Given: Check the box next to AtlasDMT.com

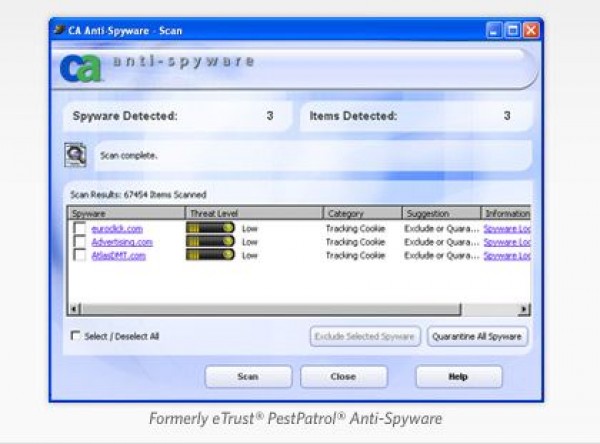Looking at the screenshot, I should (80, 255).
